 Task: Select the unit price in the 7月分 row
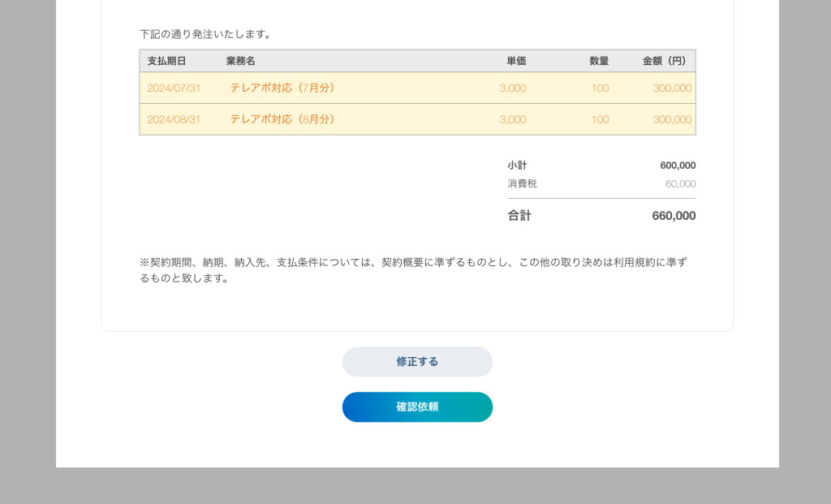(x=512, y=88)
